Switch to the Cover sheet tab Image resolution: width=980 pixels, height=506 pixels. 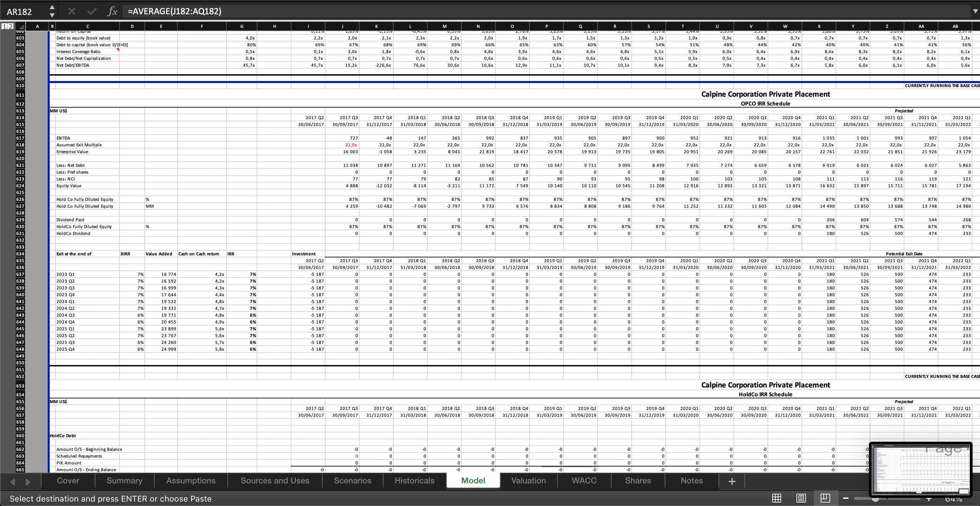(x=68, y=480)
